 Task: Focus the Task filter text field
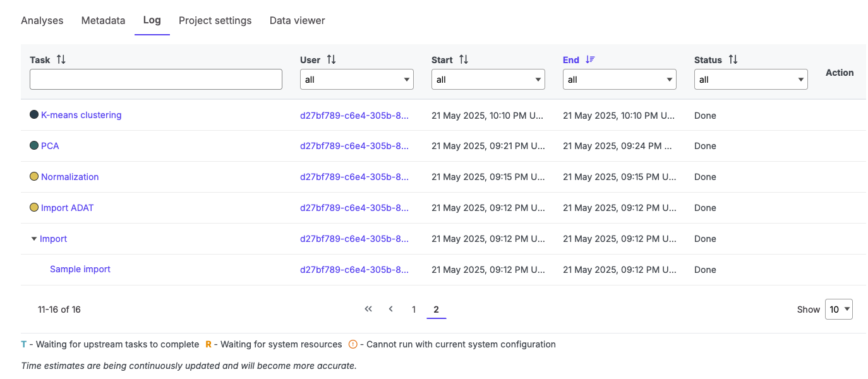pos(155,80)
